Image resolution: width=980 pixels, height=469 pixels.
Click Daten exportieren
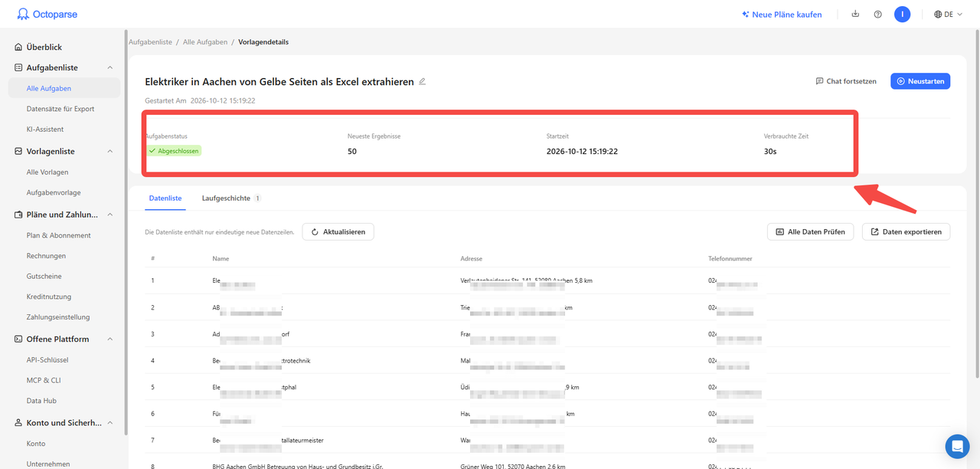pos(906,231)
